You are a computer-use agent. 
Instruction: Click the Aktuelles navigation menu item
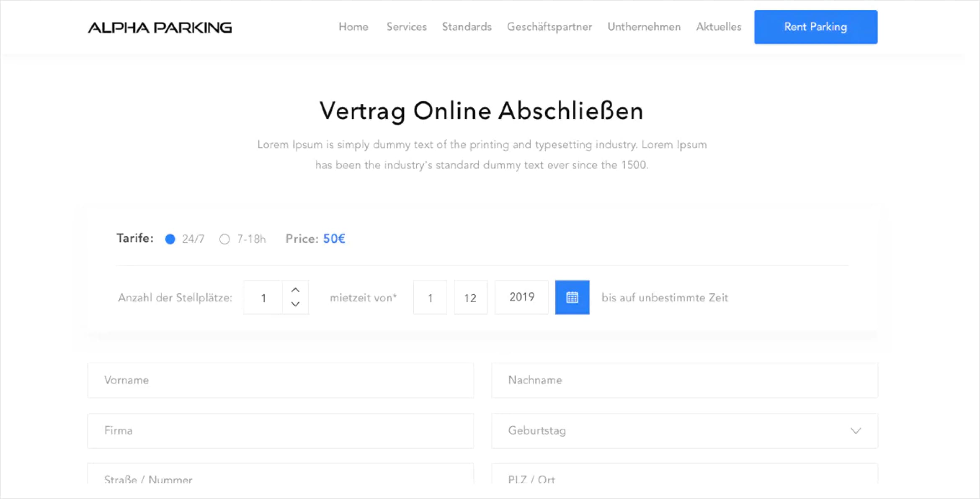click(x=718, y=27)
